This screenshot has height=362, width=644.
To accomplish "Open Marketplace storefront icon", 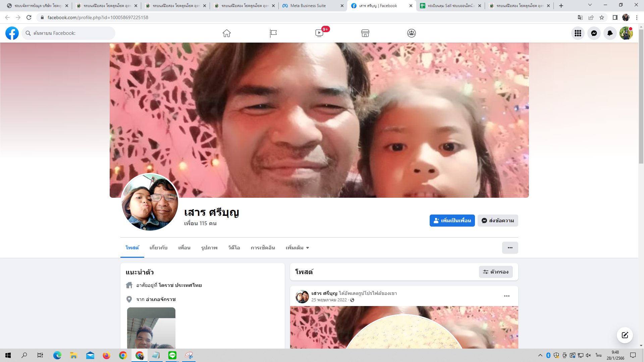I will (x=365, y=33).
